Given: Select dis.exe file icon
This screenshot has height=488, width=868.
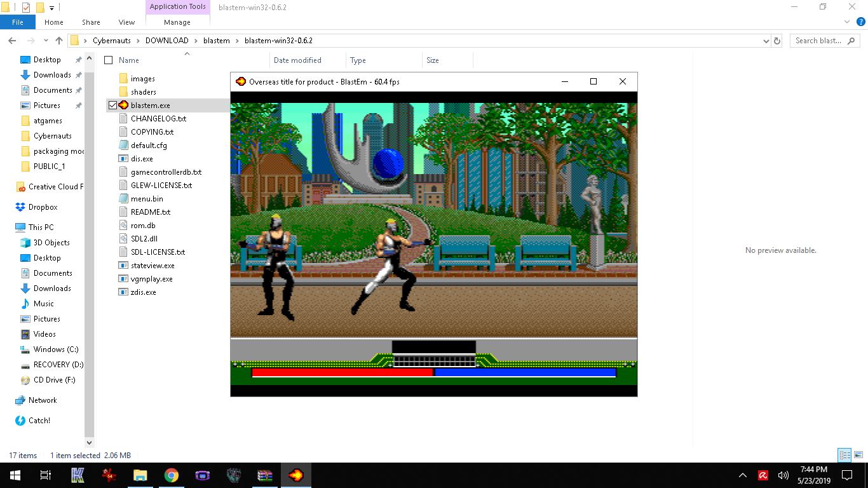Looking at the screenshot, I should point(123,159).
